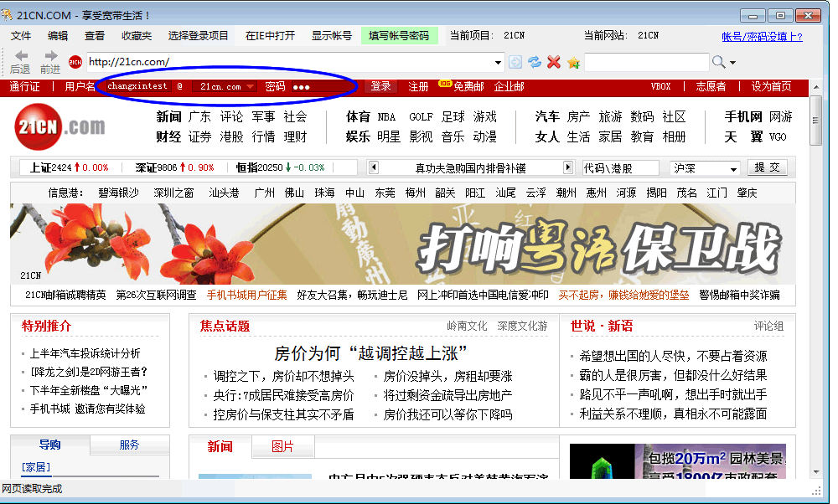The height and width of the screenshot is (504, 838).
Task: Select the 图片 tab
Action: point(282,446)
